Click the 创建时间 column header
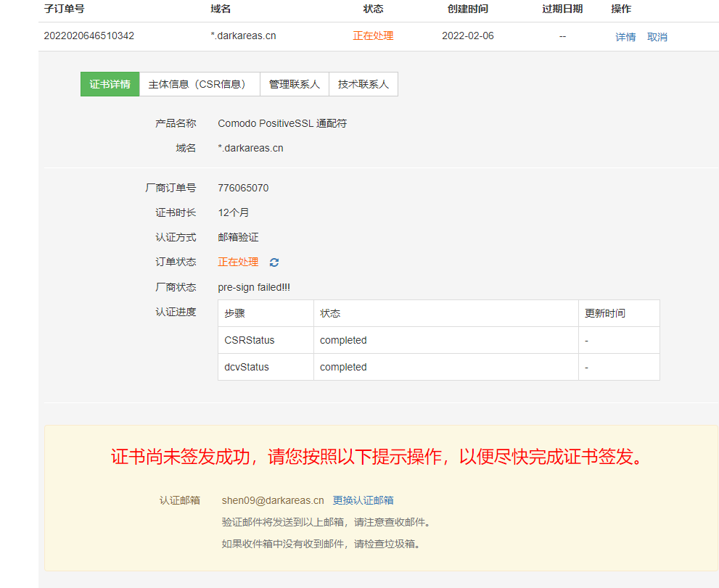The width and height of the screenshot is (719, 588). click(x=468, y=9)
